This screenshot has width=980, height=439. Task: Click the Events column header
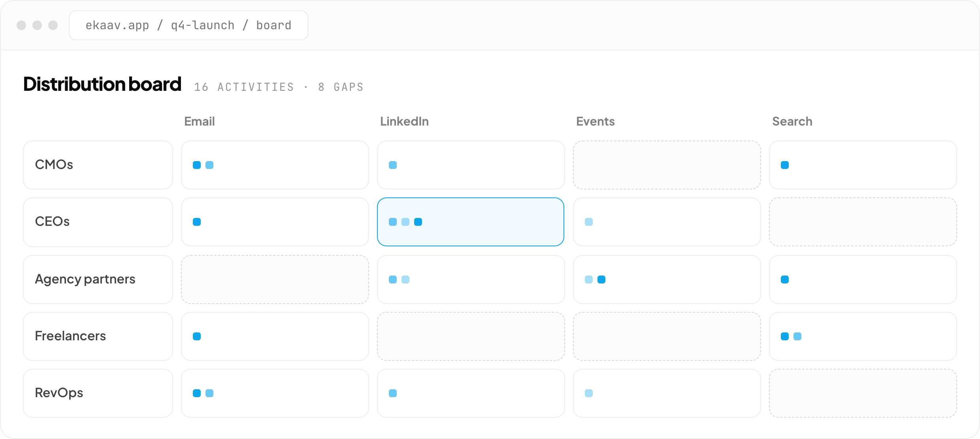point(596,121)
